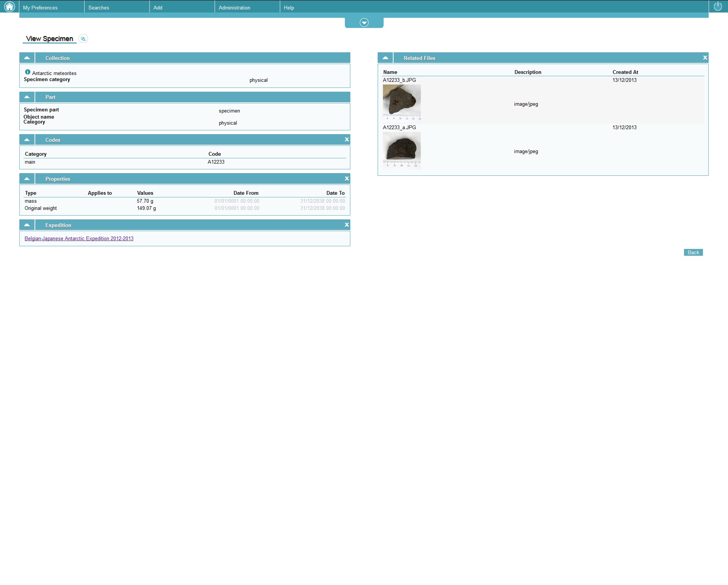Open Belgian-Japanese Antarctic Expedition 2012-2013 link
This screenshot has height=585, width=728.
pos(79,239)
